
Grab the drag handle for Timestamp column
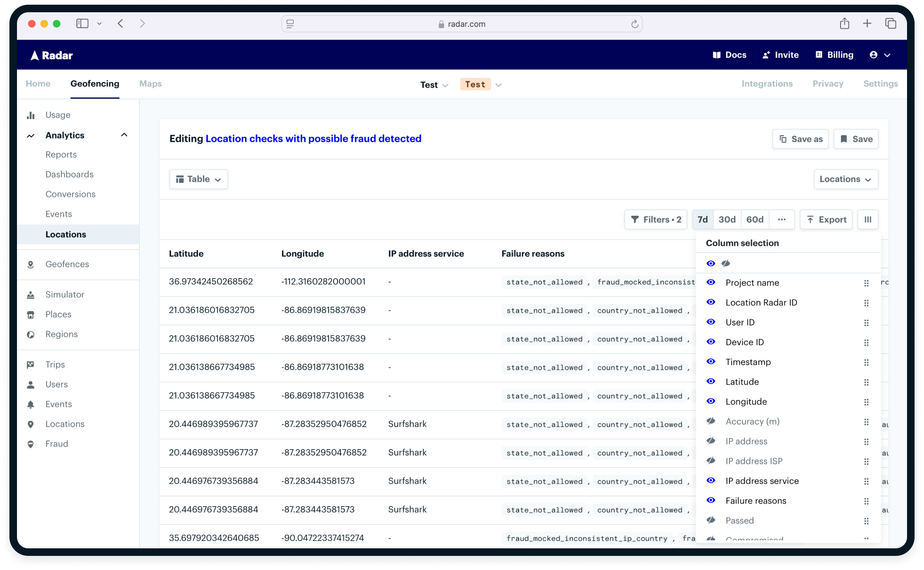(866, 362)
